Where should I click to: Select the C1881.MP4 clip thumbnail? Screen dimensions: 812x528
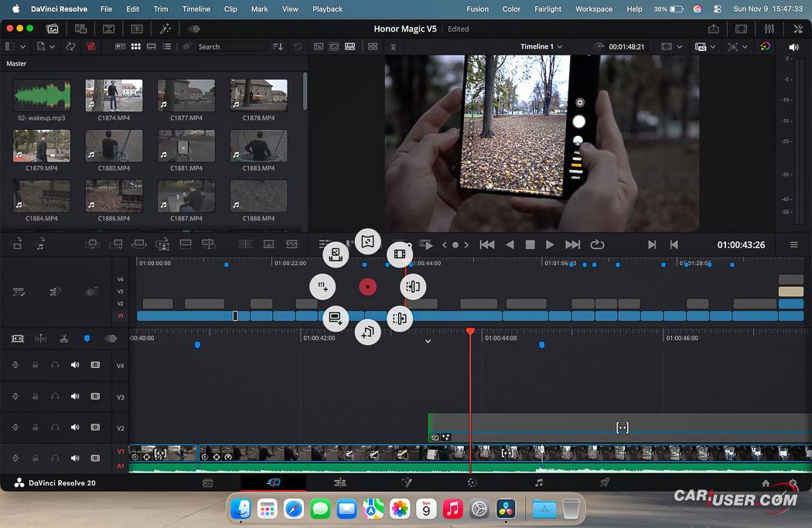[186, 146]
